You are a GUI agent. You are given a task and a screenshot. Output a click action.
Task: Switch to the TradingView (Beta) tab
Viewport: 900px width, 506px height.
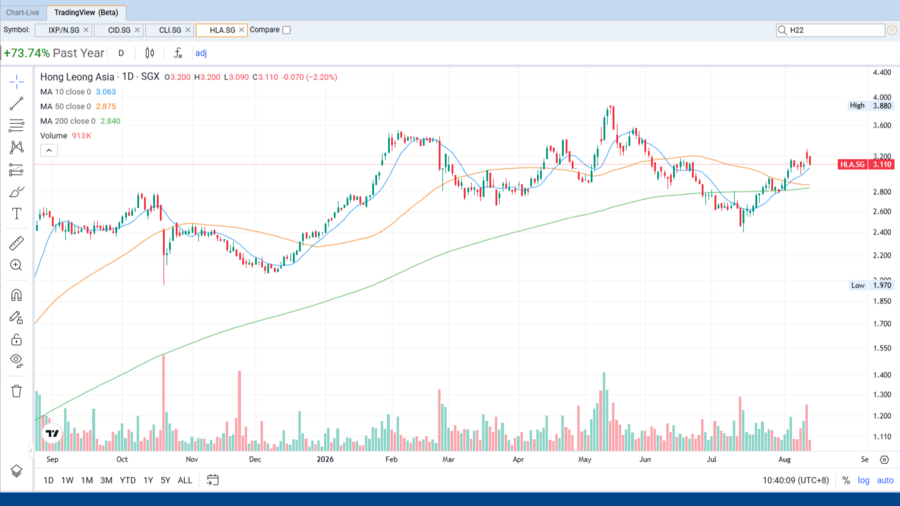point(86,13)
